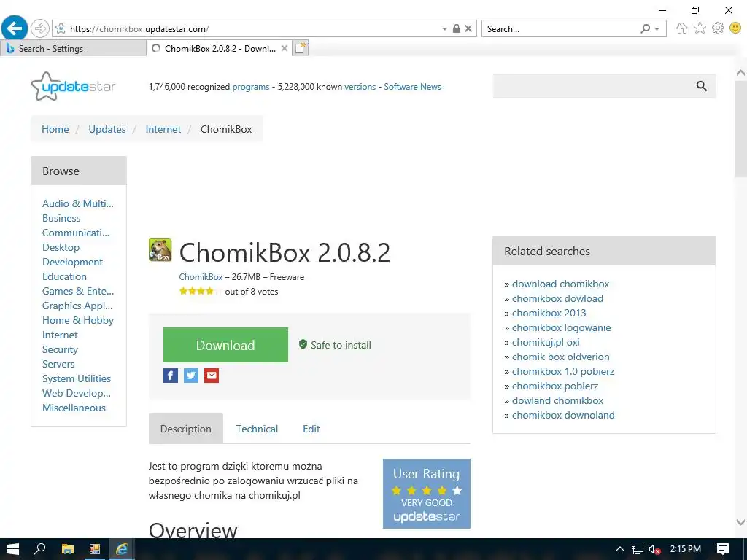Switch to the Search - Settings tab
Screen dimensions: 747x560
[x=74, y=48]
